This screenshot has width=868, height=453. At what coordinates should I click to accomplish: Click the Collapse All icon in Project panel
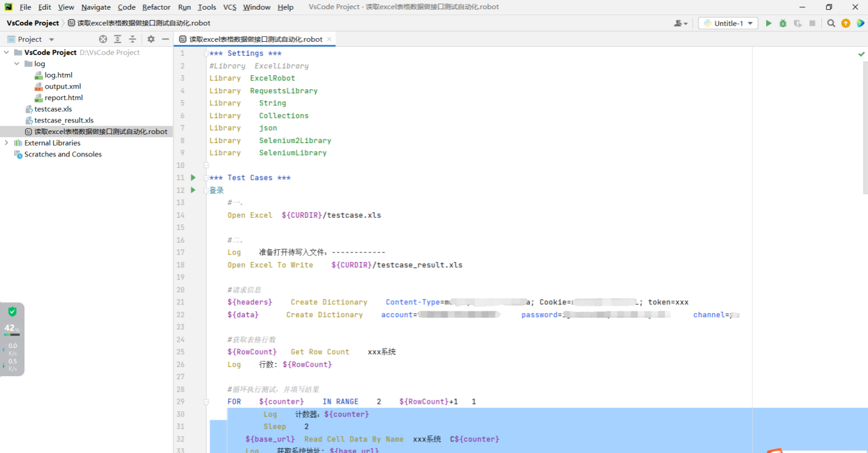[x=132, y=39]
